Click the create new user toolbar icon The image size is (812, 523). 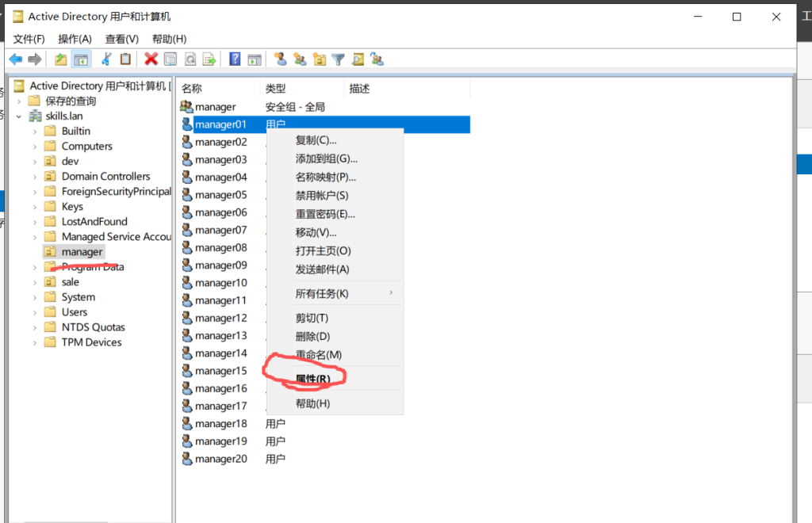point(280,59)
